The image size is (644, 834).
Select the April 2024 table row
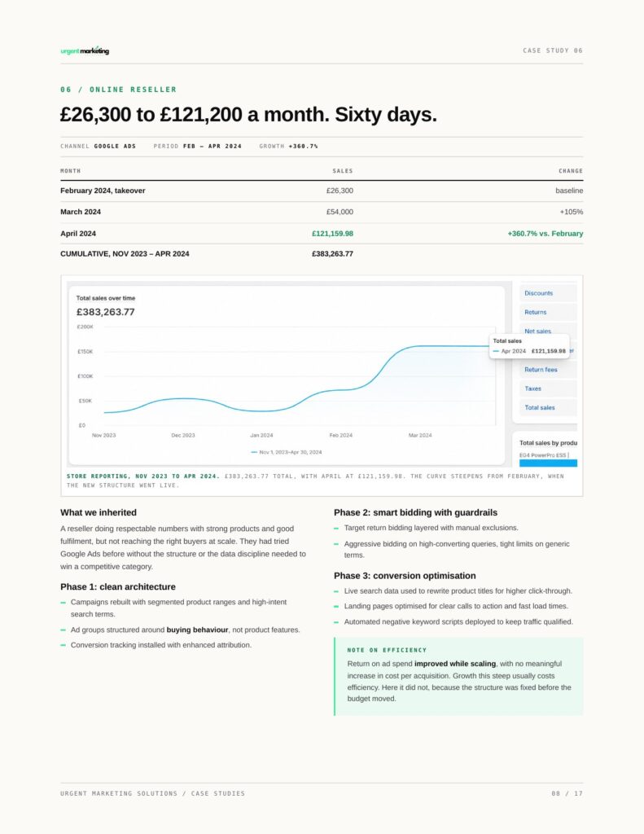322,234
